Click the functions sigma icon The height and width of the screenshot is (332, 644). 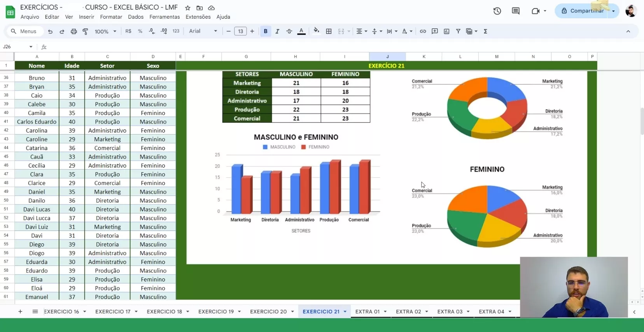[485, 31]
